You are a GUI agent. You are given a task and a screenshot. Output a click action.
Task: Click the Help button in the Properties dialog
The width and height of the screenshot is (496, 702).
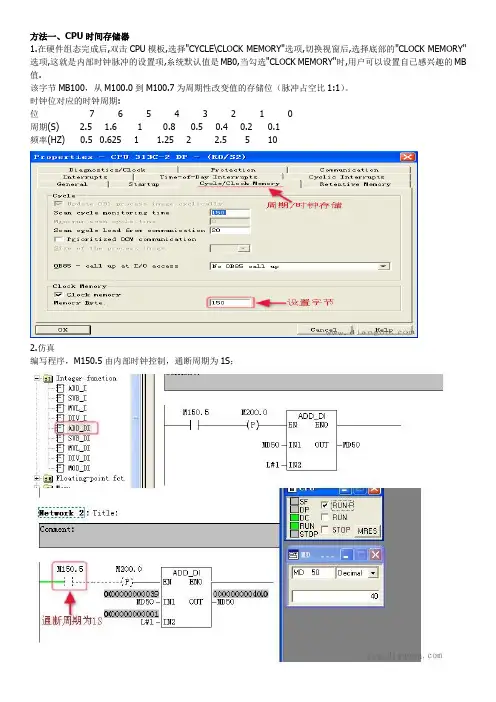(x=383, y=330)
